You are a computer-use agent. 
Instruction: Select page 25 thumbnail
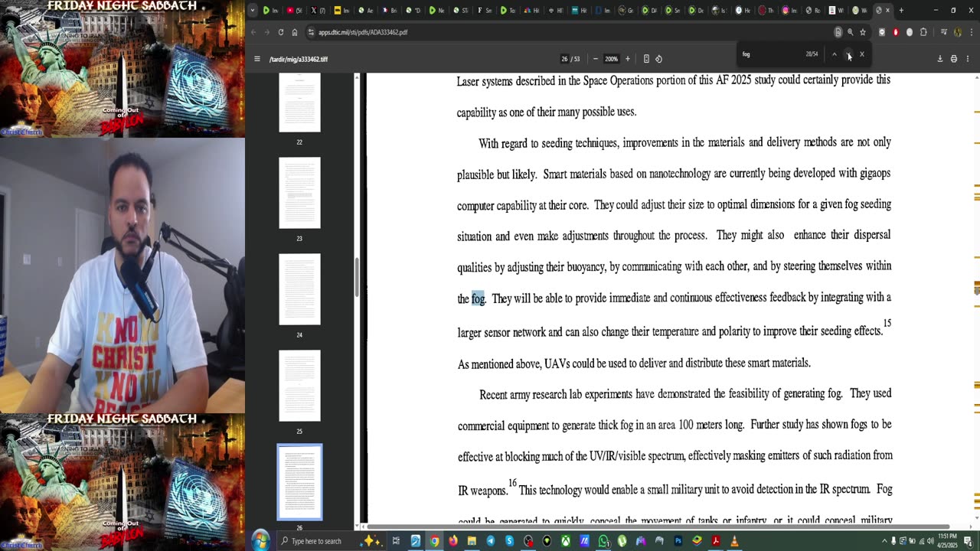click(x=299, y=386)
